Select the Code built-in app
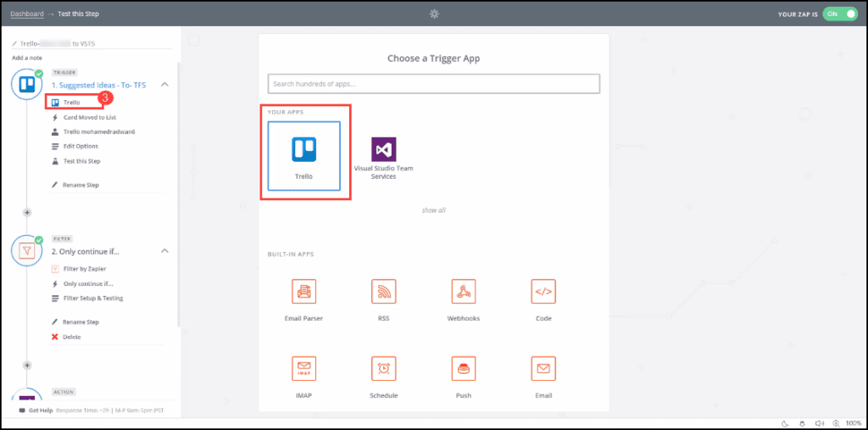Screen dimensions: 868x430 (543, 299)
